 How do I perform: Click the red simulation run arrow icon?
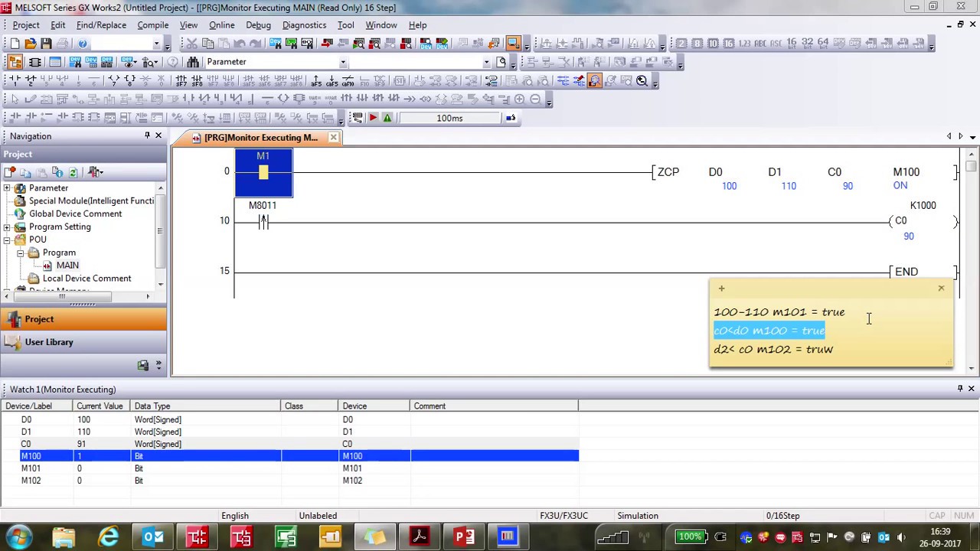[x=373, y=118]
